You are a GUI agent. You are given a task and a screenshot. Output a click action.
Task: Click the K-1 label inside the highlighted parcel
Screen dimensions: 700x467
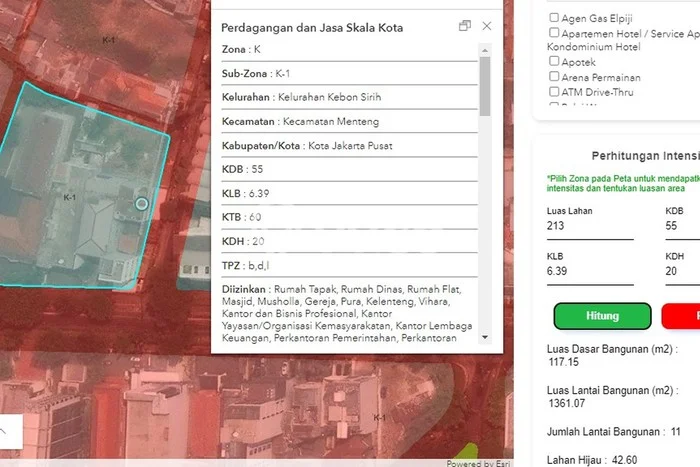[70, 197]
